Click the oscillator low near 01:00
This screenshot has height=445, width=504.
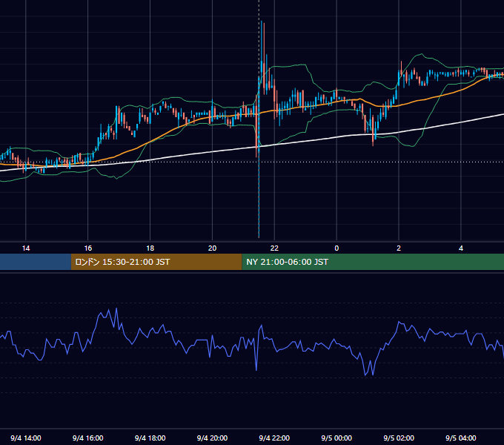(365, 375)
